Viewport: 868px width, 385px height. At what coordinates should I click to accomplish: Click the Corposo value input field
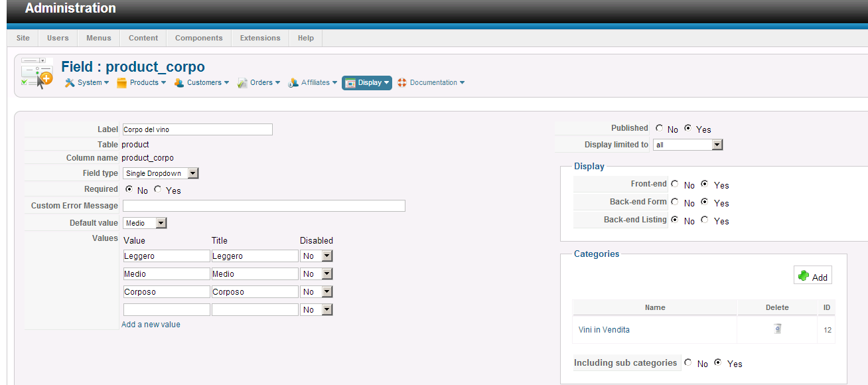pyautogui.click(x=167, y=291)
